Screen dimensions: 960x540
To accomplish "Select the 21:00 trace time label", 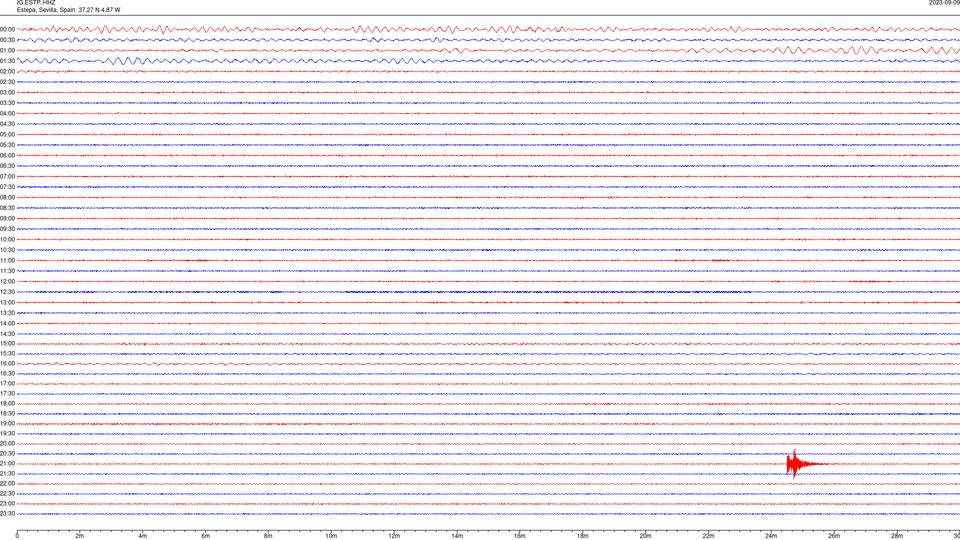I will point(7,463).
